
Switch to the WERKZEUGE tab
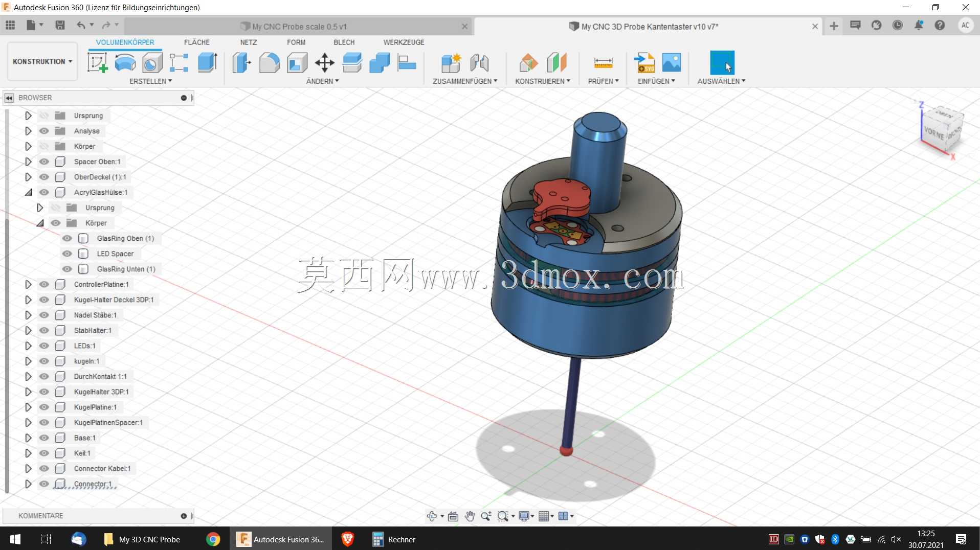[404, 42]
